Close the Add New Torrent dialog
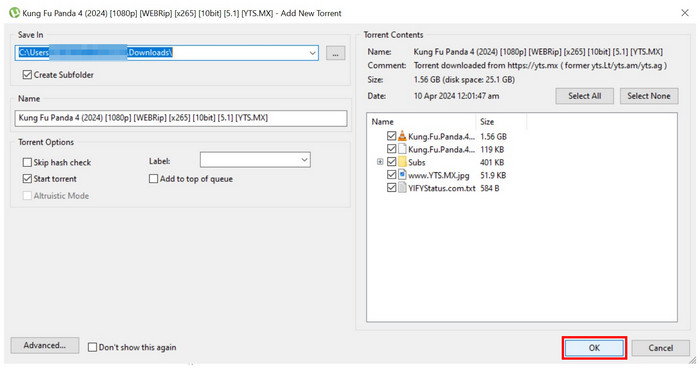 (685, 13)
